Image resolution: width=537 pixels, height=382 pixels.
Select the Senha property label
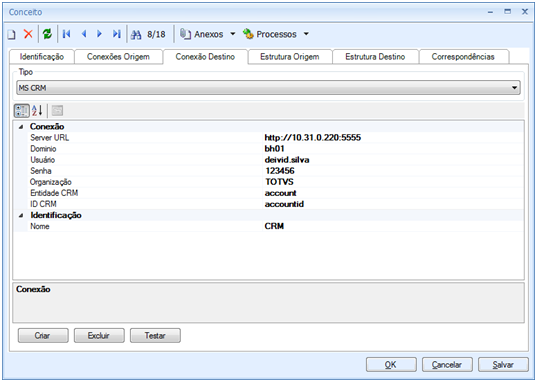[41, 171]
